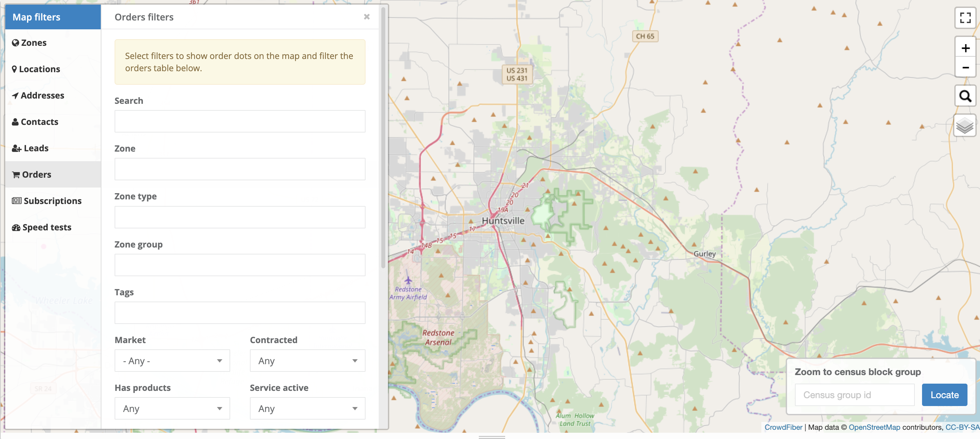Open the map layers control
Viewport: 980px width, 439px height.
(x=965, y=125)
